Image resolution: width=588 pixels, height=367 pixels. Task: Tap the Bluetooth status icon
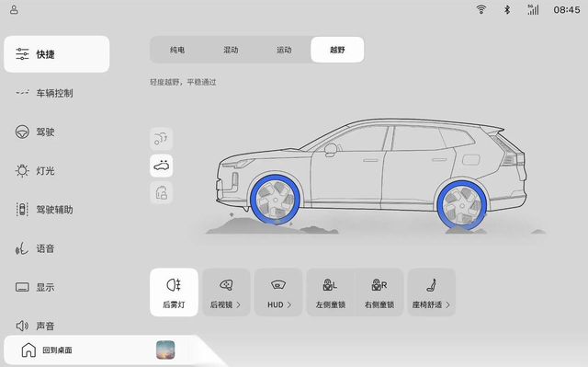(x=506, y=9)
